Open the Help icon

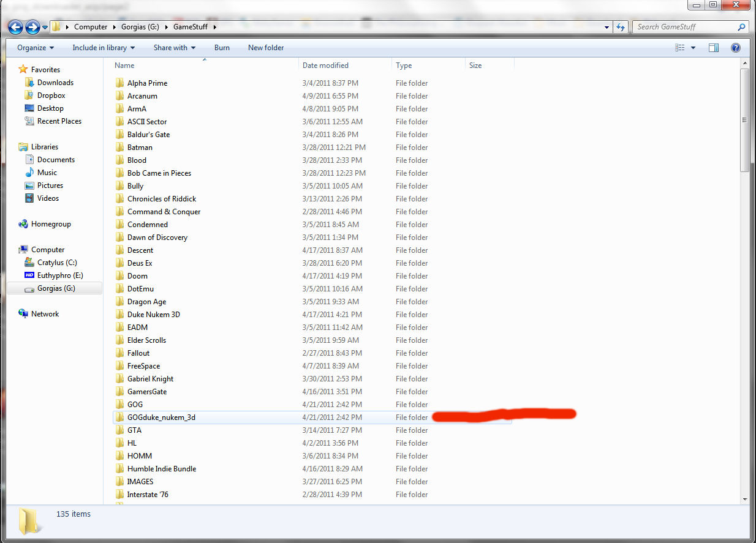736,48
